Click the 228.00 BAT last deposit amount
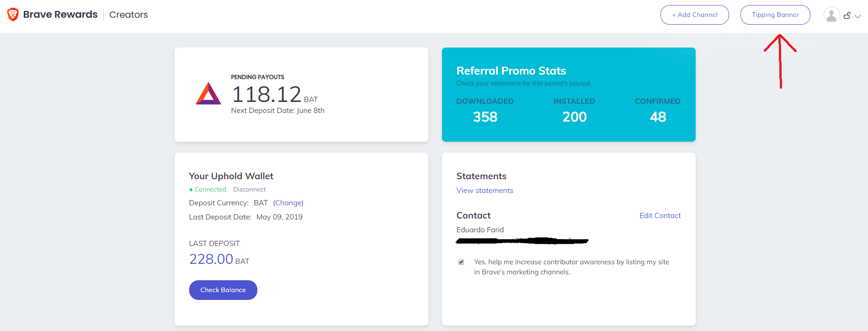This screenshot has width=868, height=331. (x=219, y=259)
